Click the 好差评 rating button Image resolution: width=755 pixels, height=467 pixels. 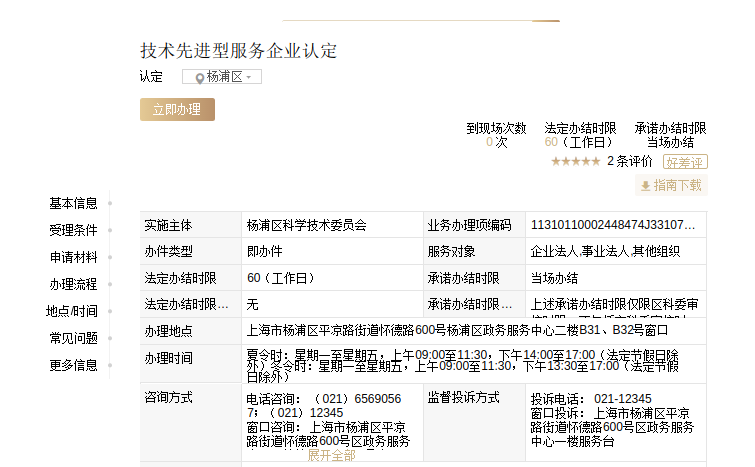pyautogui.click(x=685, y=162)
